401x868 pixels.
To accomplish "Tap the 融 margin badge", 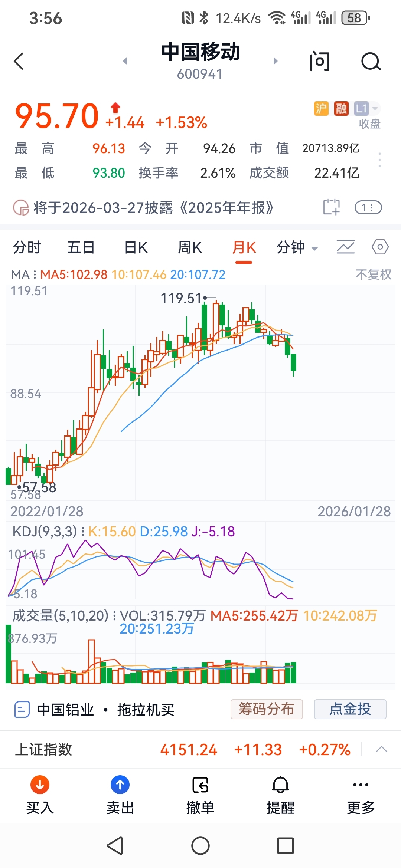I will tap(341, 108).
